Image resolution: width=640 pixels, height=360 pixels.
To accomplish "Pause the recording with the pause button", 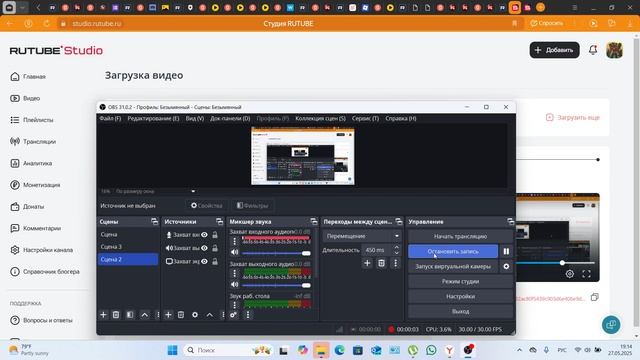I will tap(506, 251).
